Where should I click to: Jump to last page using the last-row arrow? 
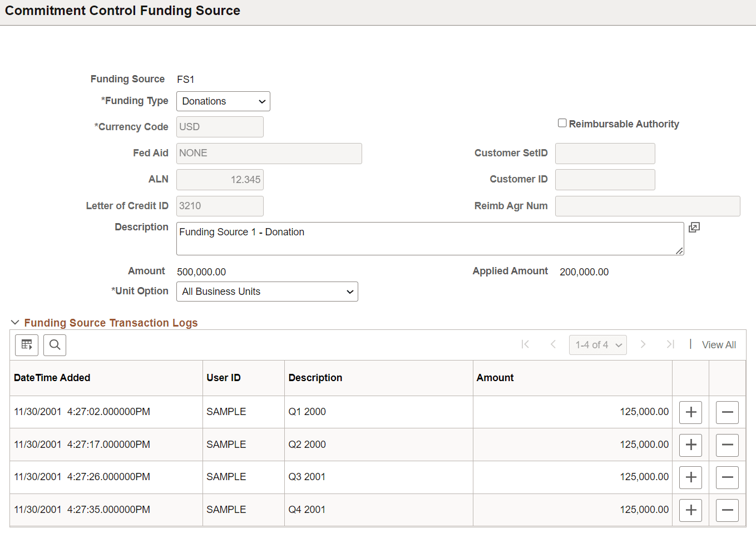[670, 345]
